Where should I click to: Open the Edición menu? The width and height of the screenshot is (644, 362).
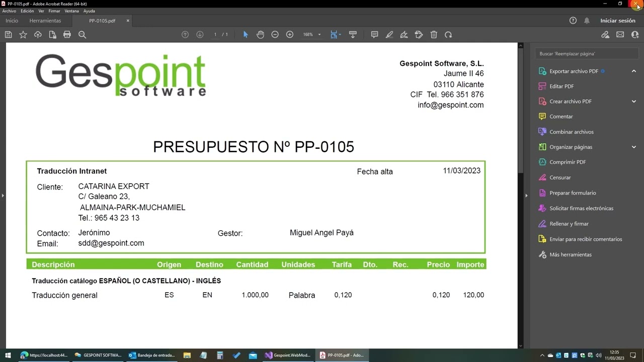tap(27, 11)
